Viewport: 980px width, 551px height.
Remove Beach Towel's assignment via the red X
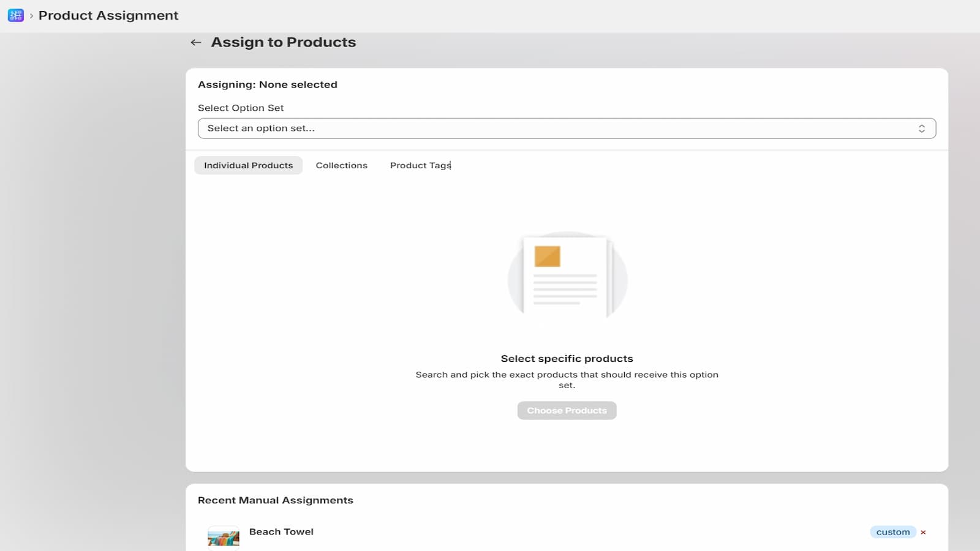click(x=923, y=532)
